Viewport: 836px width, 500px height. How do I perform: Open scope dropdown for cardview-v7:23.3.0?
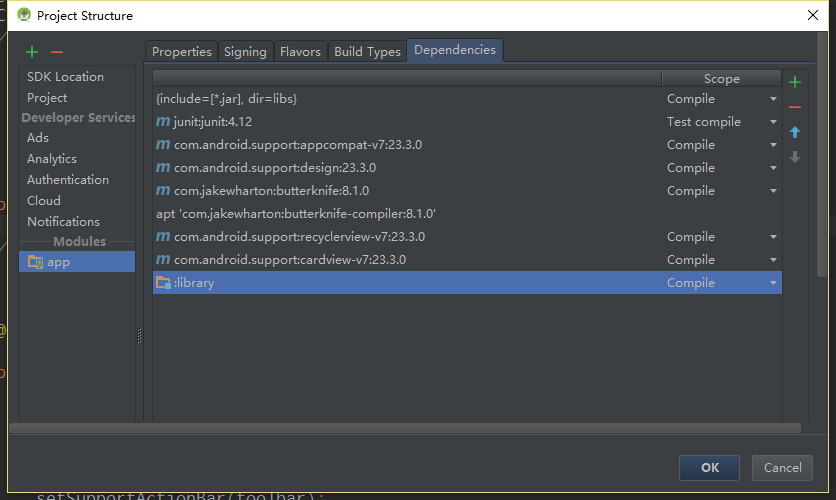[x=773, y=260]
